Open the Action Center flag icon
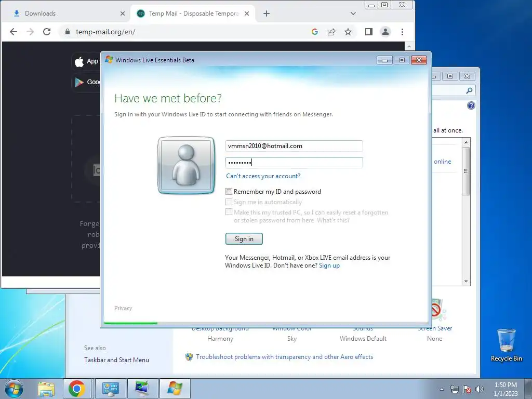This screenshot has width=532, height=399. coord(467,389)
